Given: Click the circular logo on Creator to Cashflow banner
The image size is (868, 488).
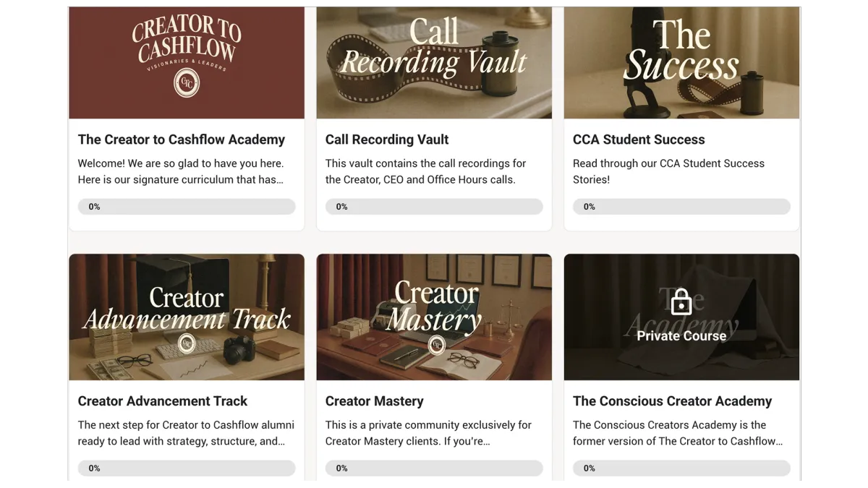Looking at the screenshot, I should (187, 83).
